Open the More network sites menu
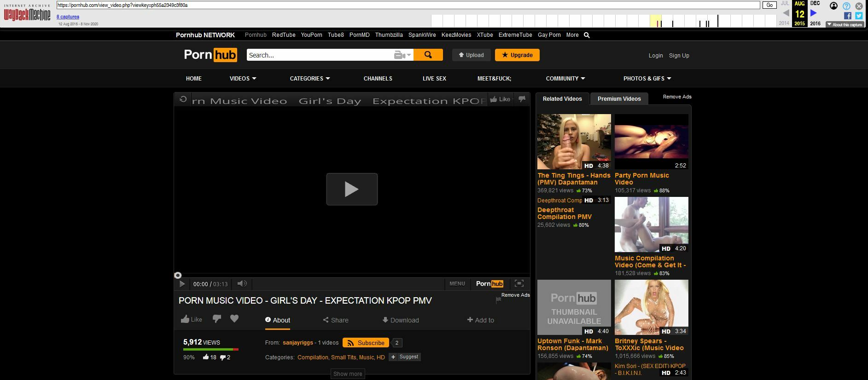This screenshot has width=868, height=380. (572, 35)
